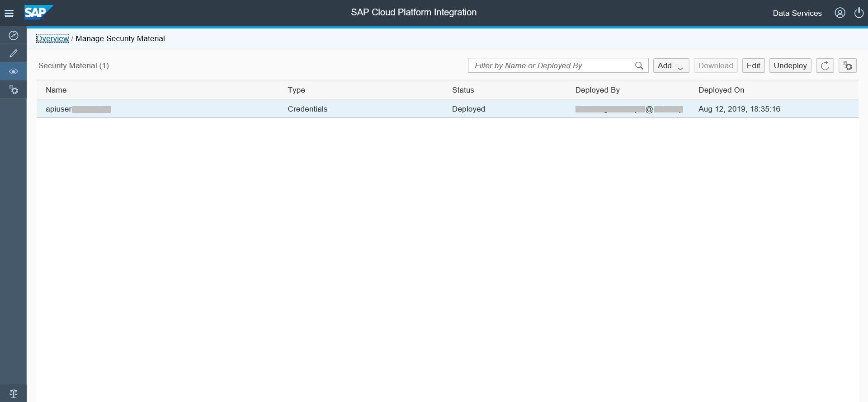
Task: Click the Deployed status cell
Action: coord(468,109)
